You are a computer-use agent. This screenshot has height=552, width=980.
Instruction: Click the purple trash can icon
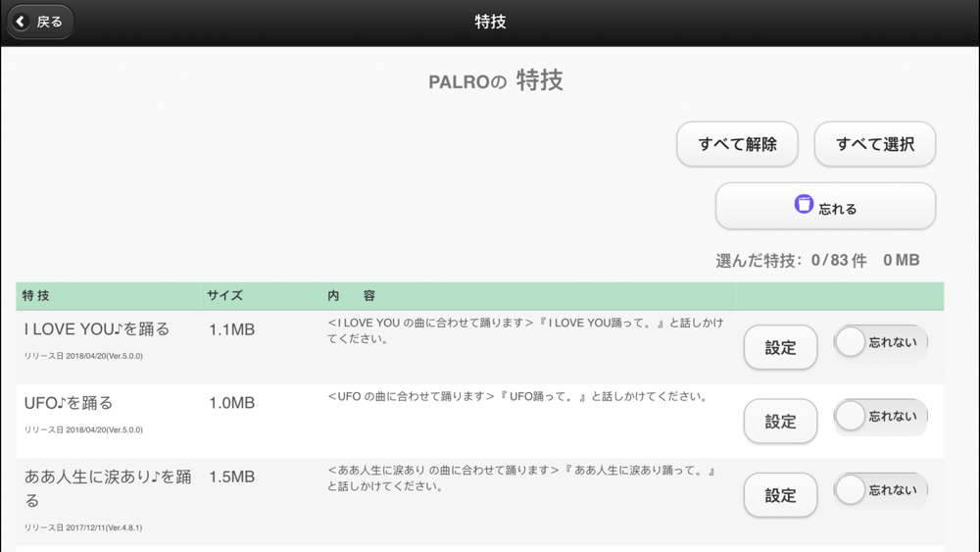804,204
